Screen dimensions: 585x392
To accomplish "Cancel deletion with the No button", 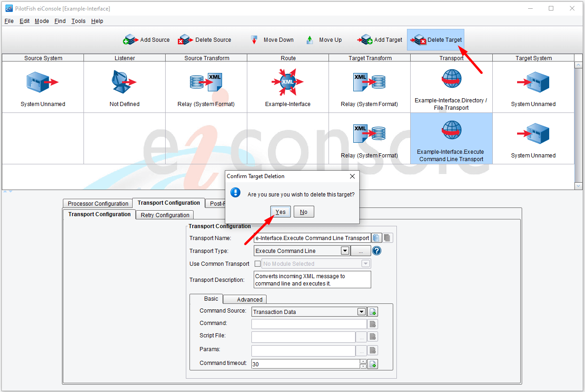I will pyautogui.click(x=304, y=212).
